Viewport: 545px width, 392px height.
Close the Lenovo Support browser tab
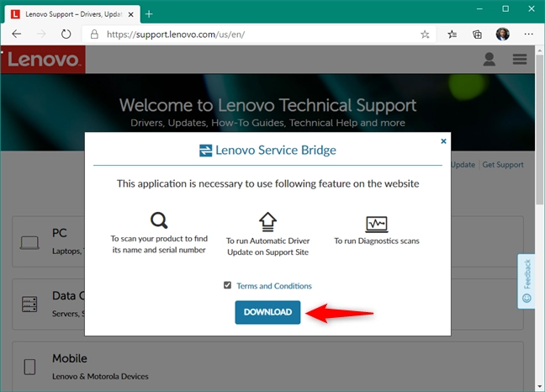pyautogui.click(x=130, y=14)
